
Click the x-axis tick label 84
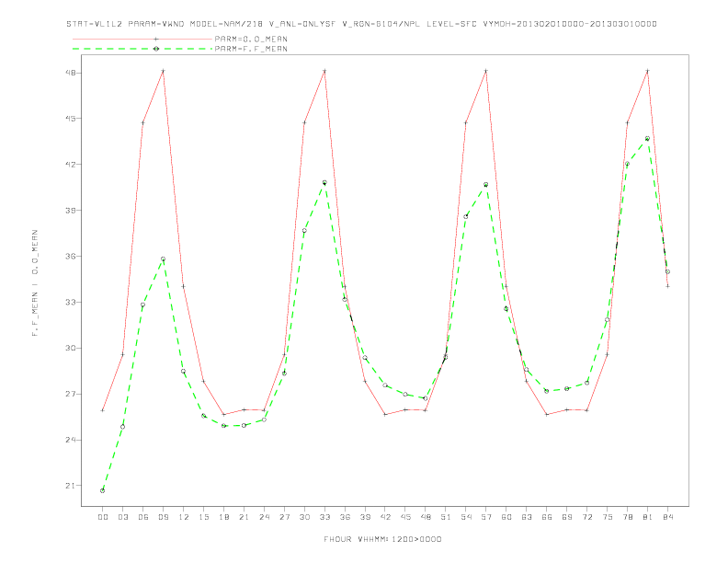668,517
